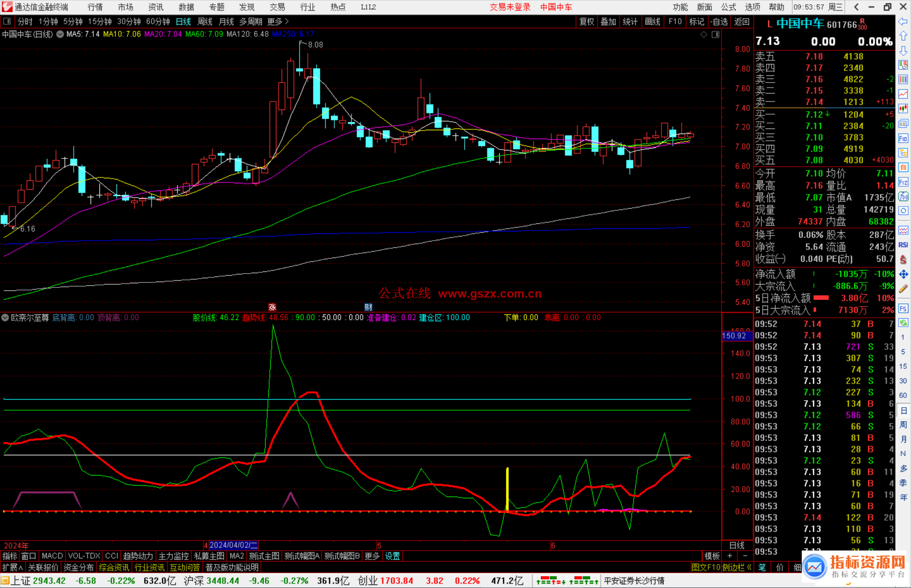
Task: Click the back arrow in right sidebar
Action: (x=903, y=21)
